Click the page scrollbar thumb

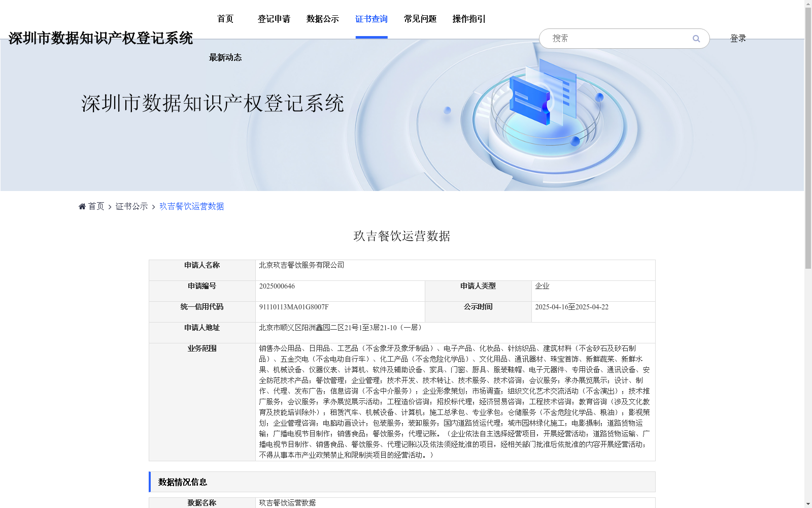pyautogui.click(x=808, y=137)
